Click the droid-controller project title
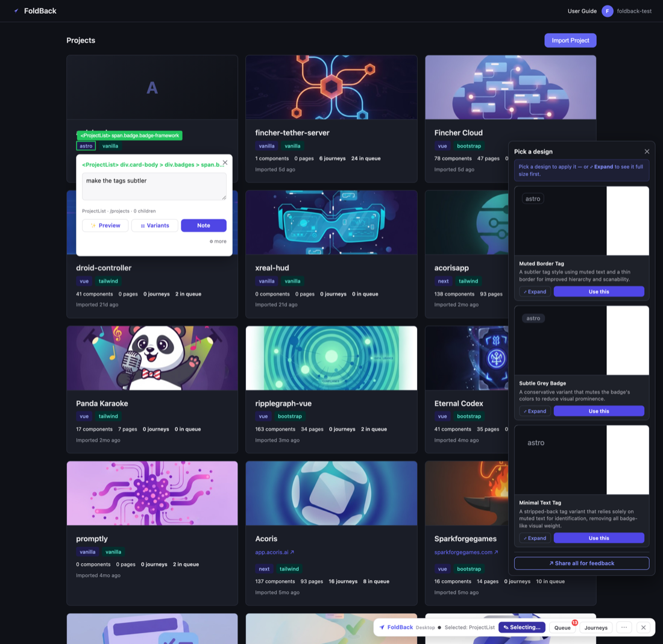The width and height of the screenshot is (663, 644). pyautogui.click(x=104, y=268)
